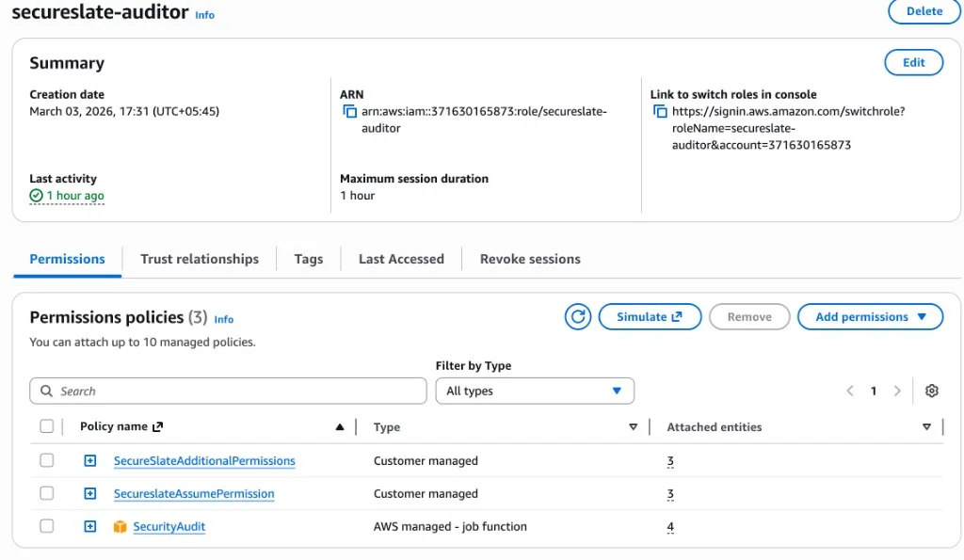
Task: Focus the policy Search field
Action: pyautogui.click(x=228, y=391)
